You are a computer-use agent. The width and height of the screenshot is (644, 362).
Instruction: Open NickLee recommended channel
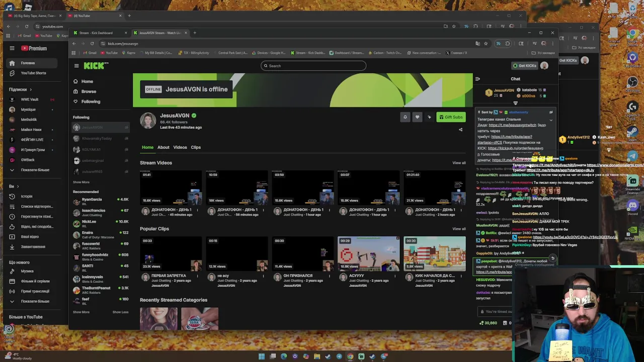101,224
